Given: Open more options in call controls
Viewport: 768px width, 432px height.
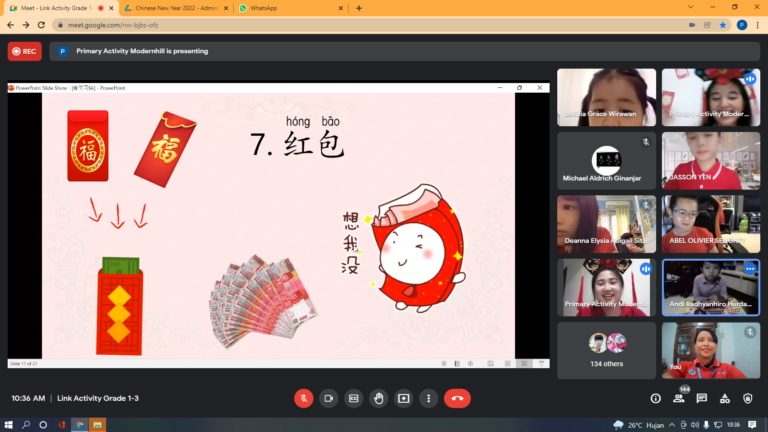Looking at the screenshot, I should click(428, 398).
